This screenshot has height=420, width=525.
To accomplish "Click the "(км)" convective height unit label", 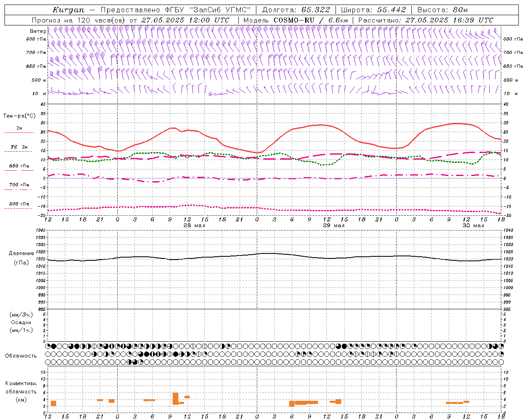I will pos(21,399).
